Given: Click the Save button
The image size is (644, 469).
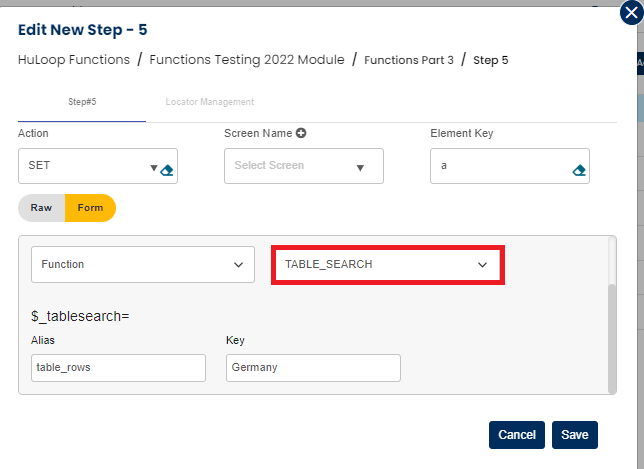Looking at the screenshot, I should pos(574,435).
